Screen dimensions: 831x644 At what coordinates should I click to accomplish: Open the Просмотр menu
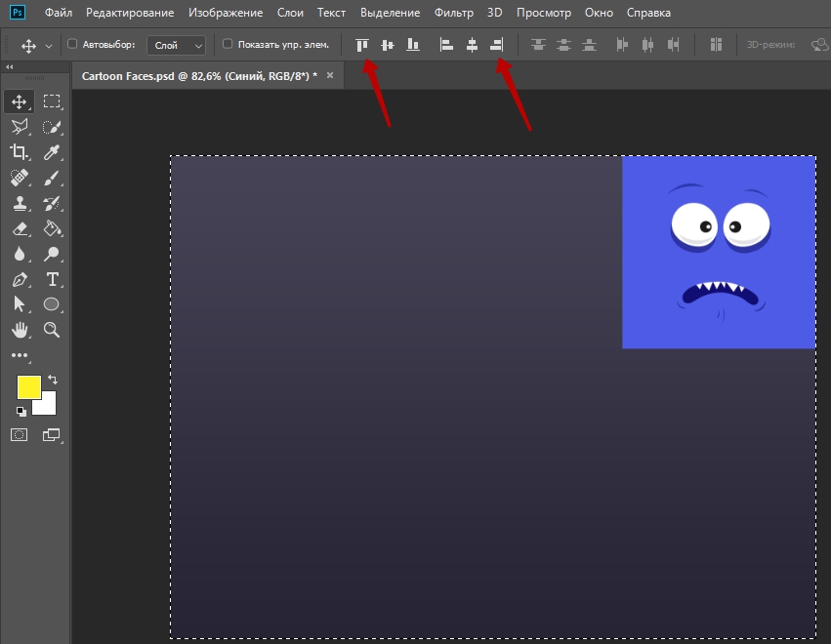pos(544,13)
